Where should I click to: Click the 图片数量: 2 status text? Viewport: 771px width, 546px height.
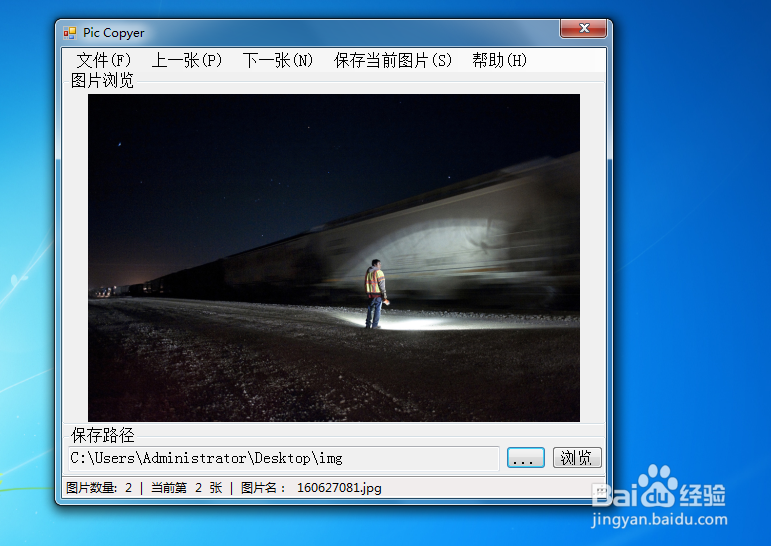[x=99, y=487]
